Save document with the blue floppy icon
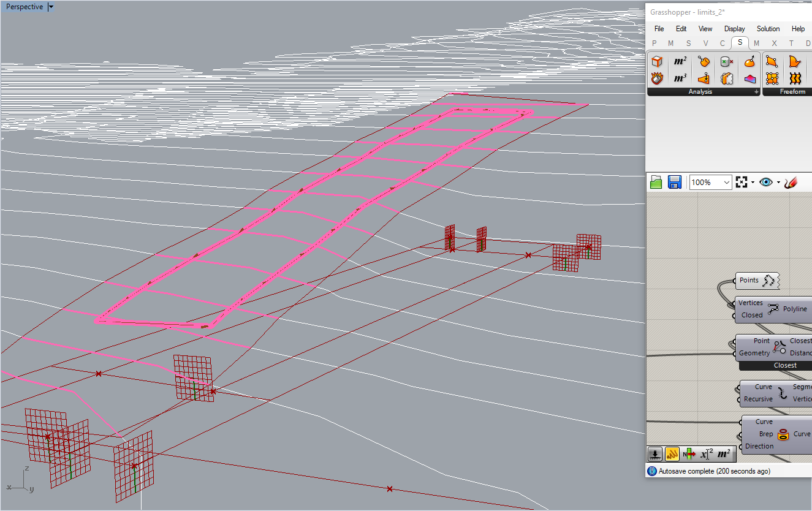 pyautogui.click(x=675, y=182)
